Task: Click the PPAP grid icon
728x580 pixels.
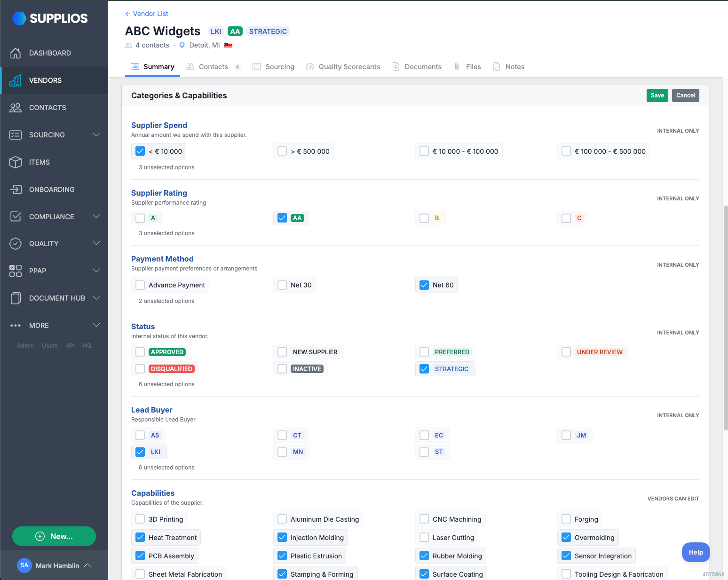Action: [x=16, y=271]
